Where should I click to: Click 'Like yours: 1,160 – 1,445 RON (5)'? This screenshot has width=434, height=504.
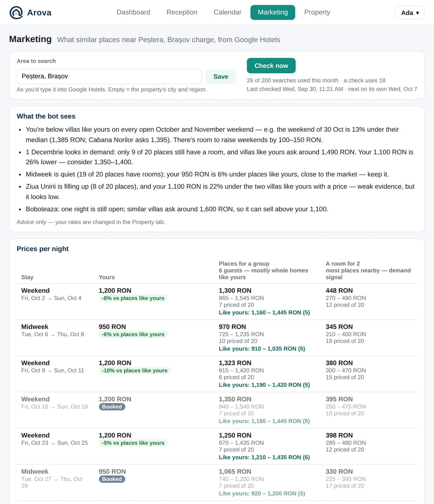[x=264, y=312]
